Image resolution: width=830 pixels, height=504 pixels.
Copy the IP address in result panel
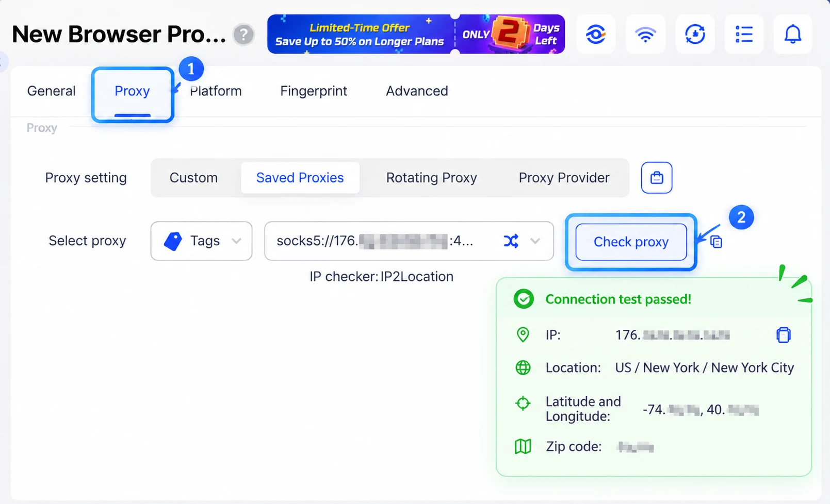click(x=783, y=335)
